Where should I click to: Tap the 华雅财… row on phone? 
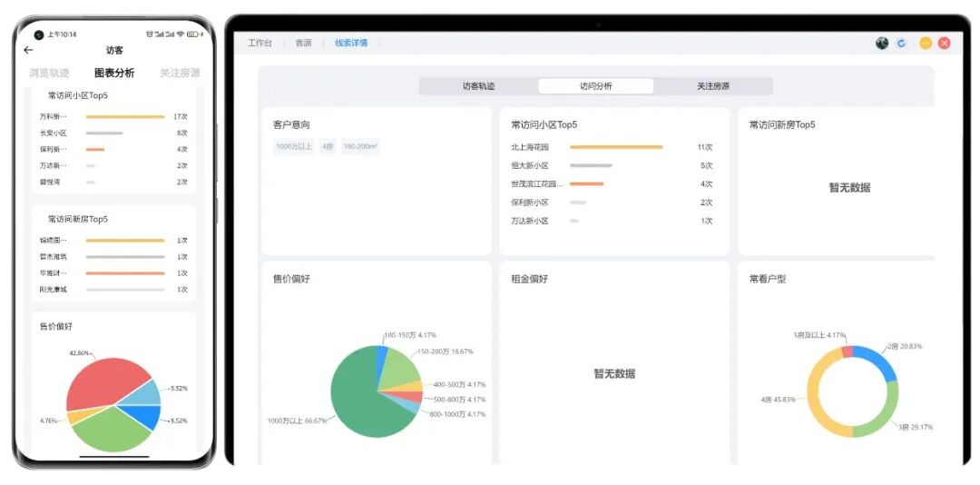point(113,272)
